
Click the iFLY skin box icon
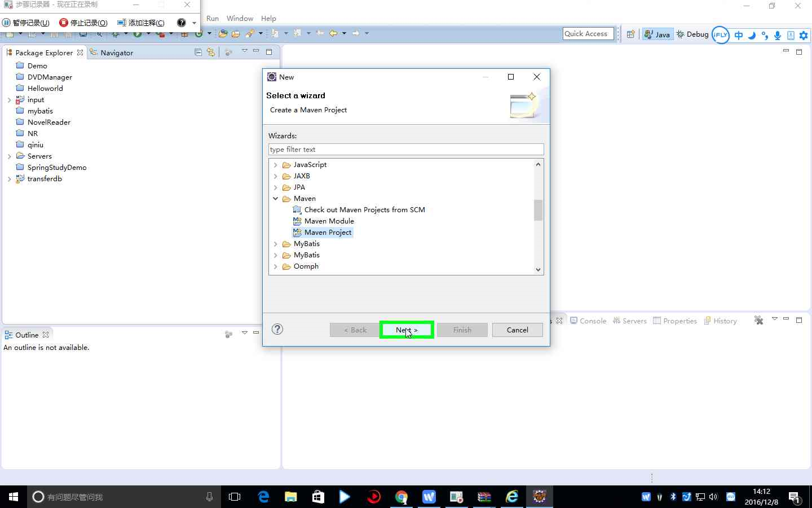tap(791, 35)
